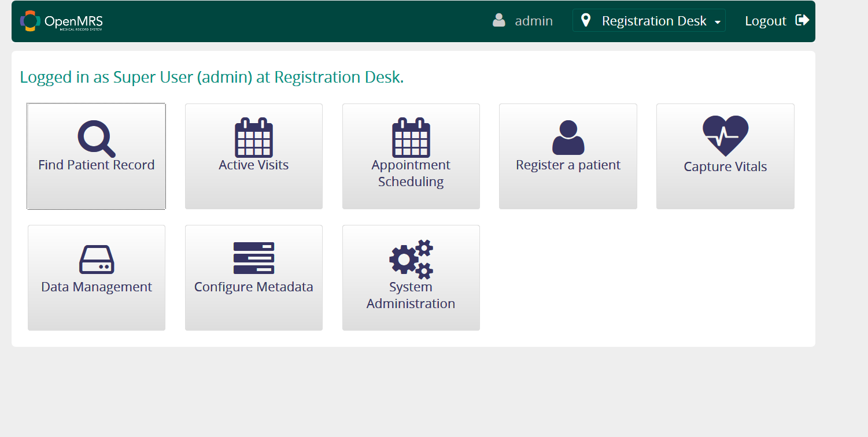Click the admin user silhouette icon
The width and height of the screenshot is (868, 437).
click(499, 21)
